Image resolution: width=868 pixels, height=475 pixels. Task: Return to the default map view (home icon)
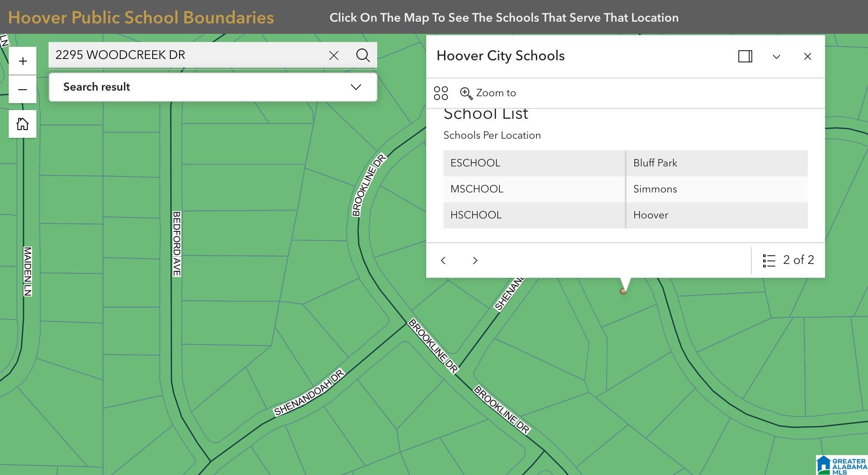[x=23, y=124]
